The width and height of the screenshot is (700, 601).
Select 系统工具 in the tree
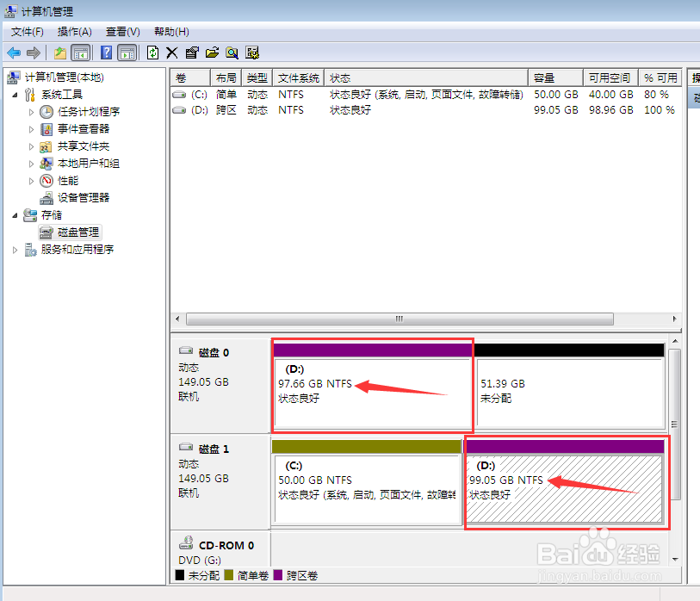click(62, 95)
